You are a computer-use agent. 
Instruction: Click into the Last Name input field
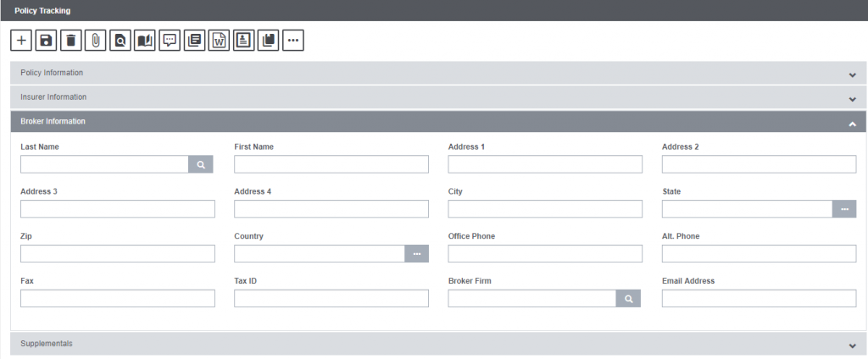(x=104, y=164)
